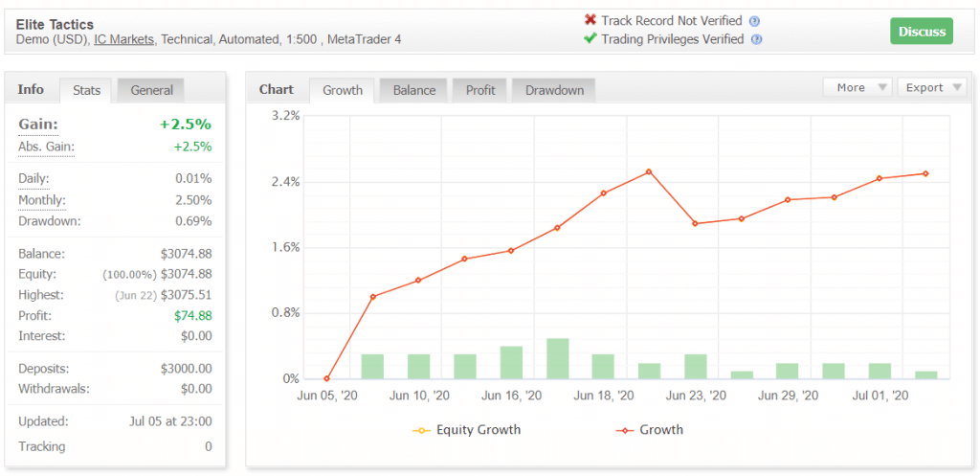Image resolution: width=980 pixels, height=476 pixels.
Task: Click the underlined Gain label in stats
Action: click(x=38, y=125)
